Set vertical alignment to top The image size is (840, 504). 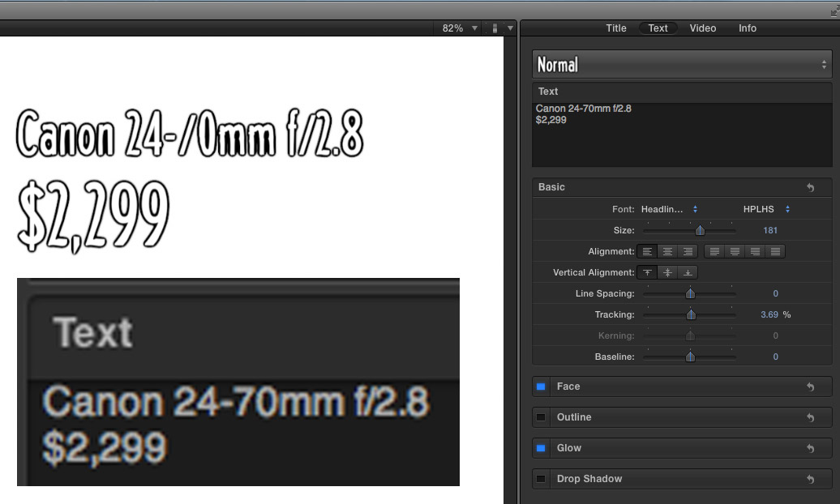647,272
